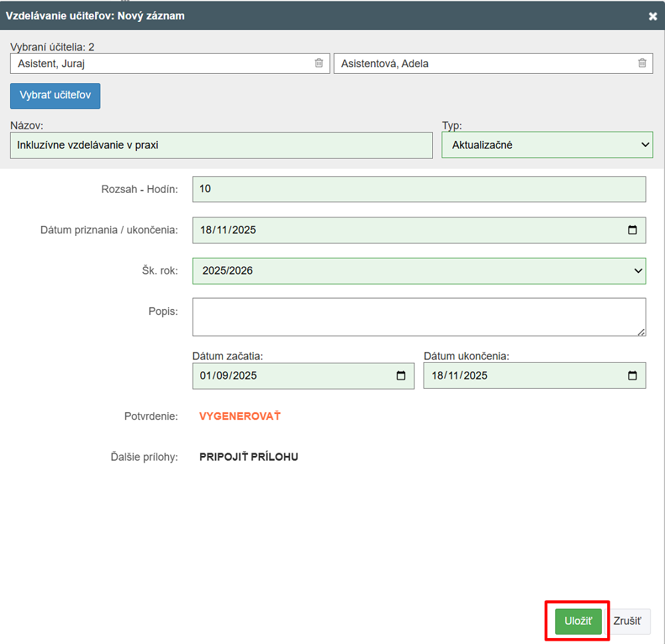Click PRIPOJIŤ PRÍLOHU to attach a file
Image resolution: width=665 pixels, height=644 pixels.
tap(249, 457)
